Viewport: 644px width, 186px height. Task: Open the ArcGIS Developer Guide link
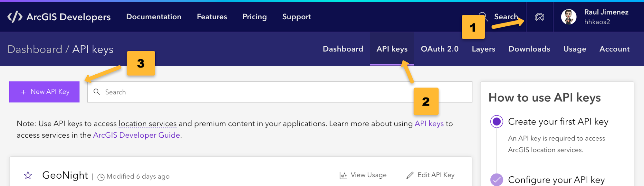coord(136,135)
